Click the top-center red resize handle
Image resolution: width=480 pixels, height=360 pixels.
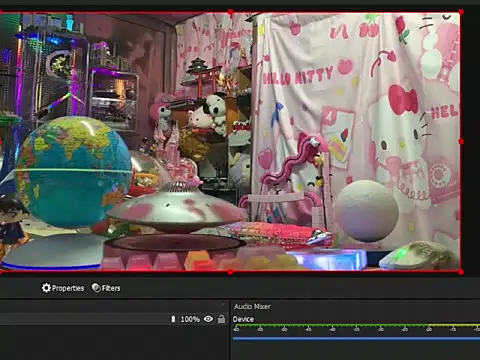[x=230, y=12]
